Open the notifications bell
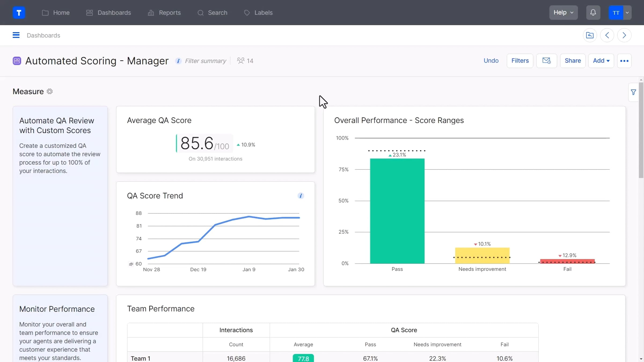This screenshot has height=362, width=644. (x=593, y=13)
